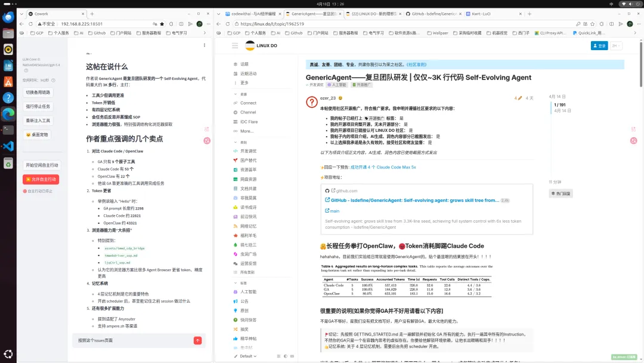Go back in the linux.do browser window
The height and width of the screenshot is (363, 644).
point(219,24)
